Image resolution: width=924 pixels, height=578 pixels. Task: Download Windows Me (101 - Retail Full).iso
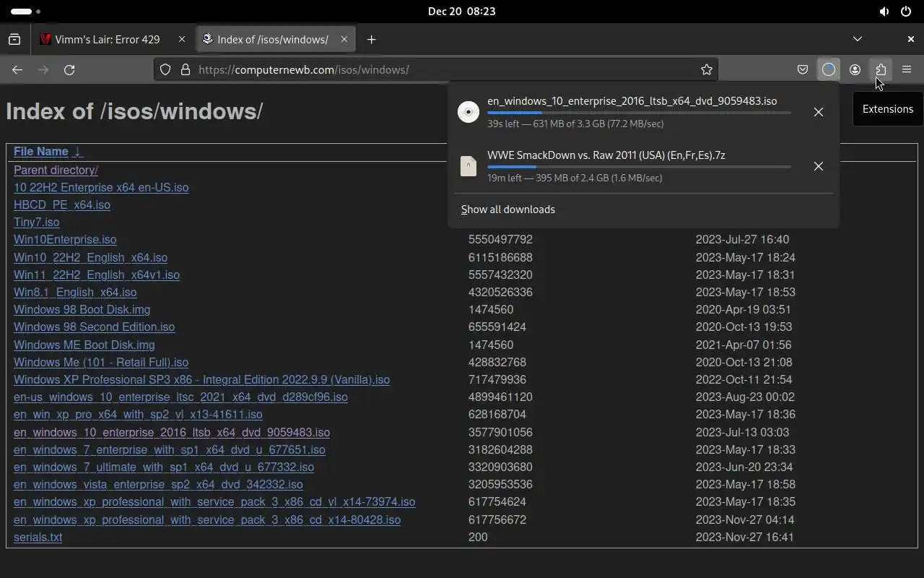tap(101, 363)
